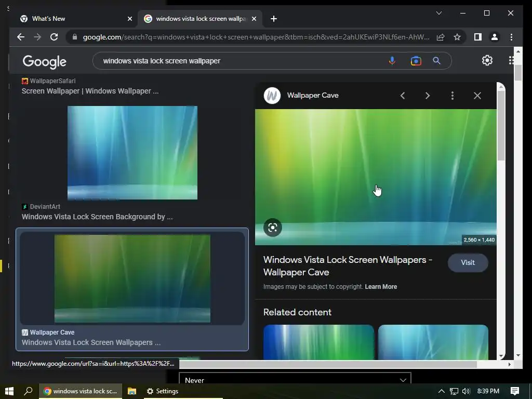The height and width of the screenshot is (399, 532).
Task: Start voice search with the microphone
Action: pos(392,61)
